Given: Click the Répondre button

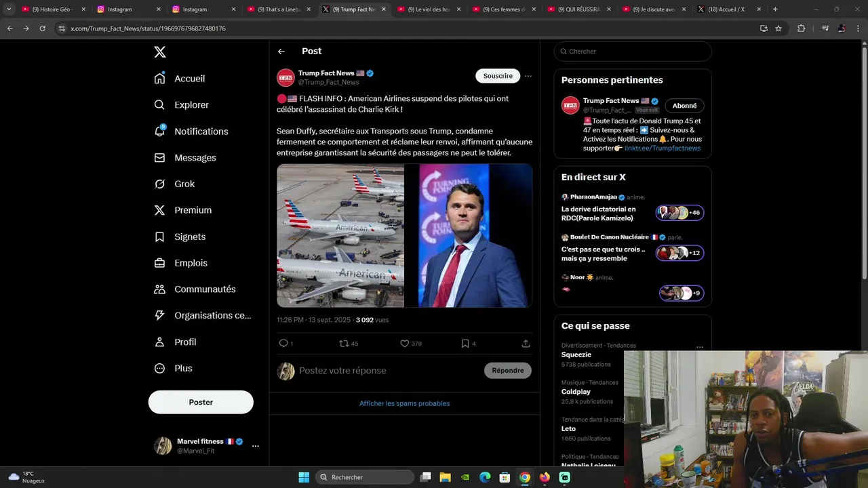Looking at the screenshot, I should 508,371.
